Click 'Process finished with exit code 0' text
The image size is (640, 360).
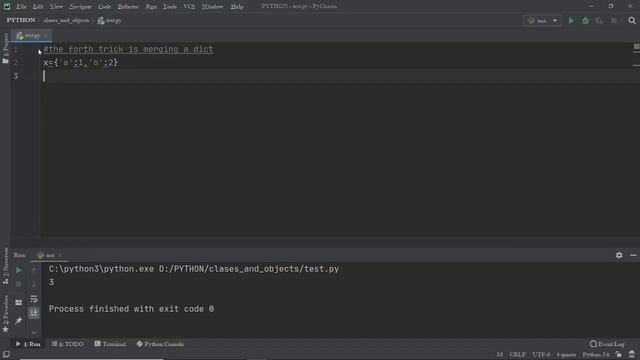pos(131,309)
